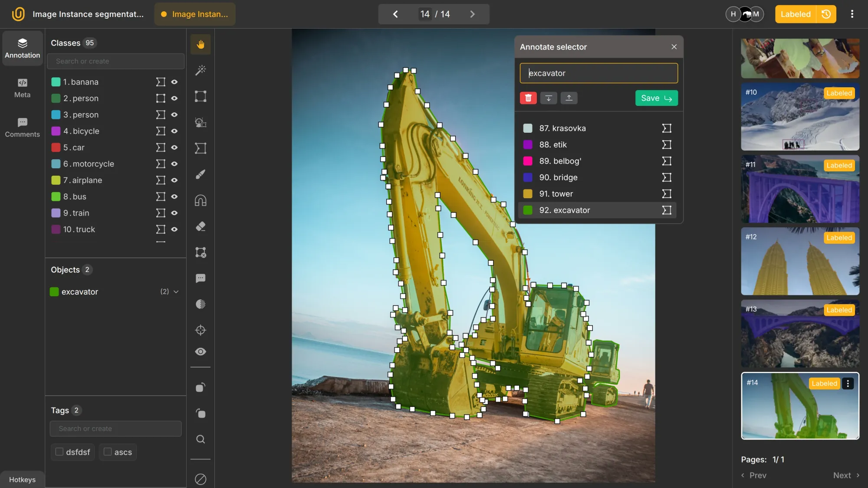Open version history with the restore icon
Screen dimensions: 868x488
click(825, 14)
